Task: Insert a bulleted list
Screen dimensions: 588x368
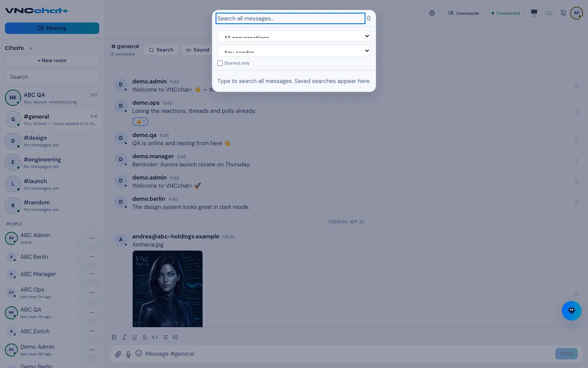Action: 165,337
